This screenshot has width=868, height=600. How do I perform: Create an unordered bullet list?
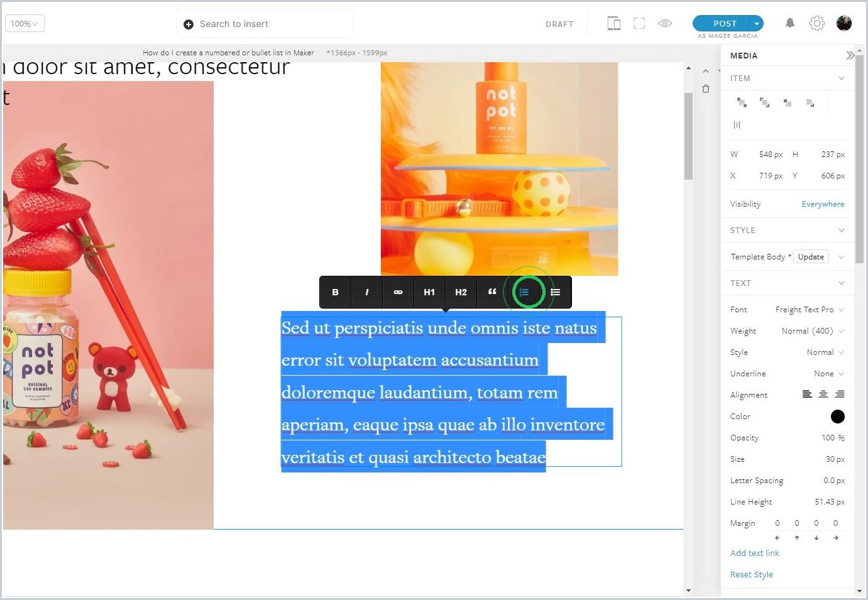[556, 292]
